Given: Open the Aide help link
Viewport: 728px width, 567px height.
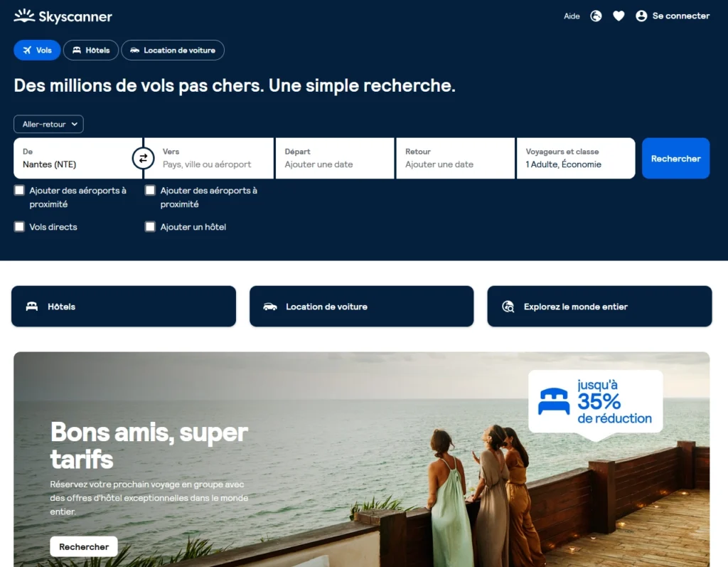Looking at the screenshot, I should coord(572,16).
